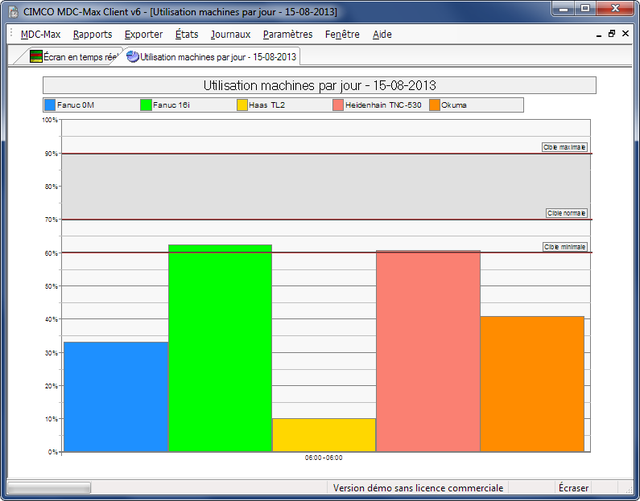Click the CIMCO application title bar icon
Image resolution: width=640 pixels, height=501 pixels.
13,12
